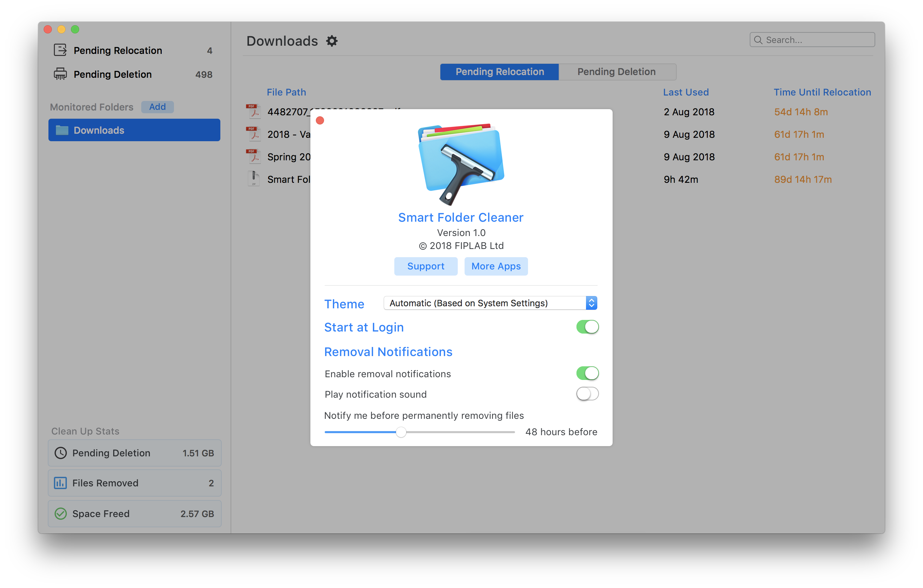
Task: Select Pending Deletion in the sidebar
Action: 134,74
